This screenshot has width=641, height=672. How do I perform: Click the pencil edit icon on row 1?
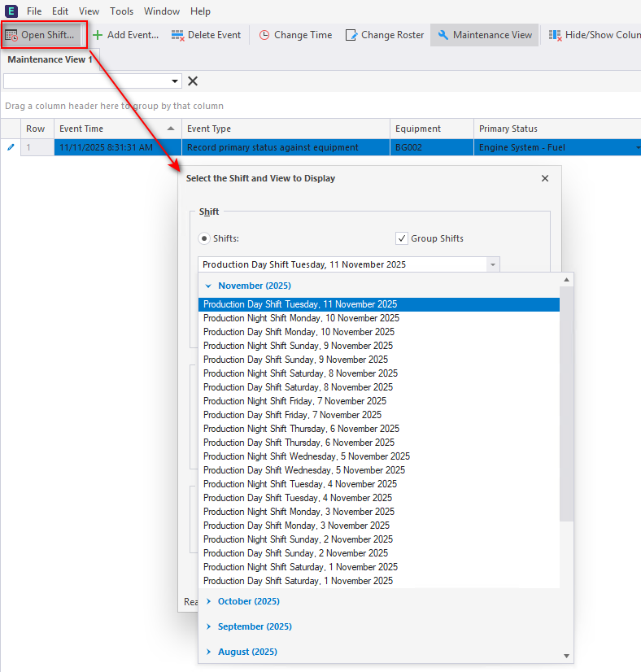click(x=11, y=147)
